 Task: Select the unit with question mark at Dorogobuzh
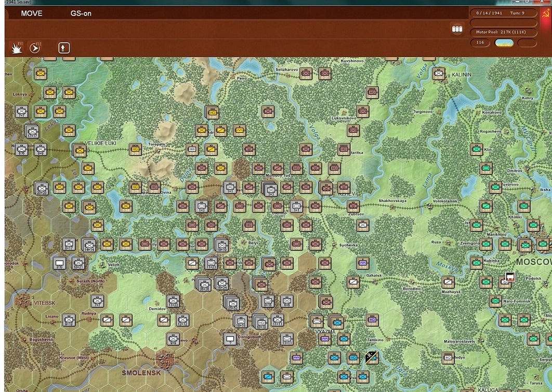click(230, 339)
